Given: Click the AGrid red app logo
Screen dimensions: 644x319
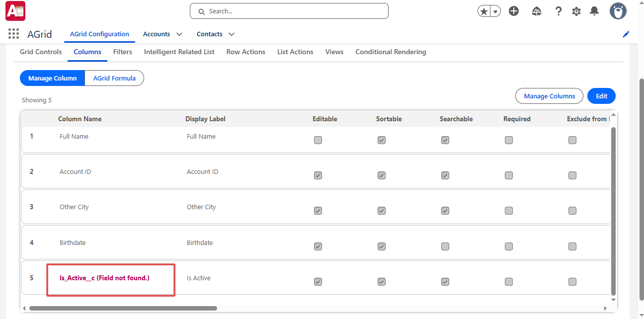Looking at the screenshot, I should click(15, 11).
